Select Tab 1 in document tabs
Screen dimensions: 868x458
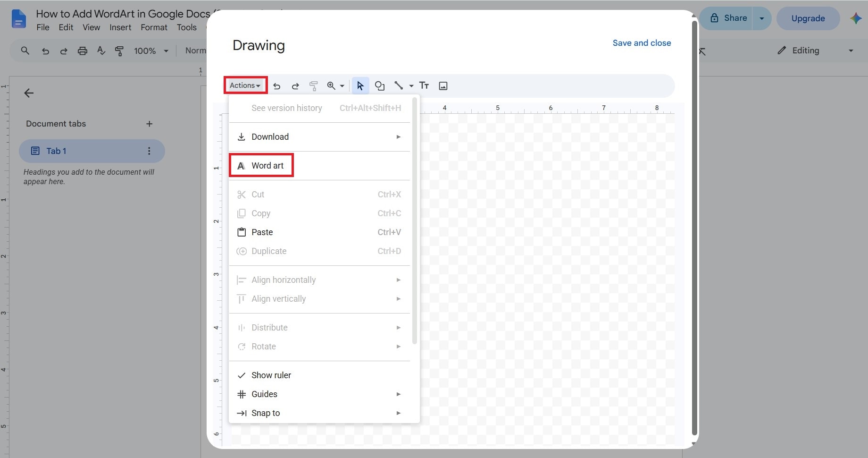pyautogui.click(x=92, y=151)
